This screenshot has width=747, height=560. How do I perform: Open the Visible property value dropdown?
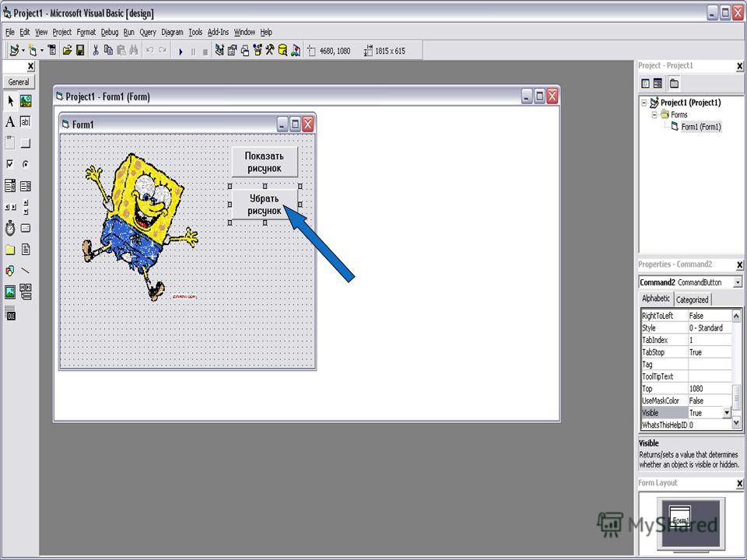point(727,413)
